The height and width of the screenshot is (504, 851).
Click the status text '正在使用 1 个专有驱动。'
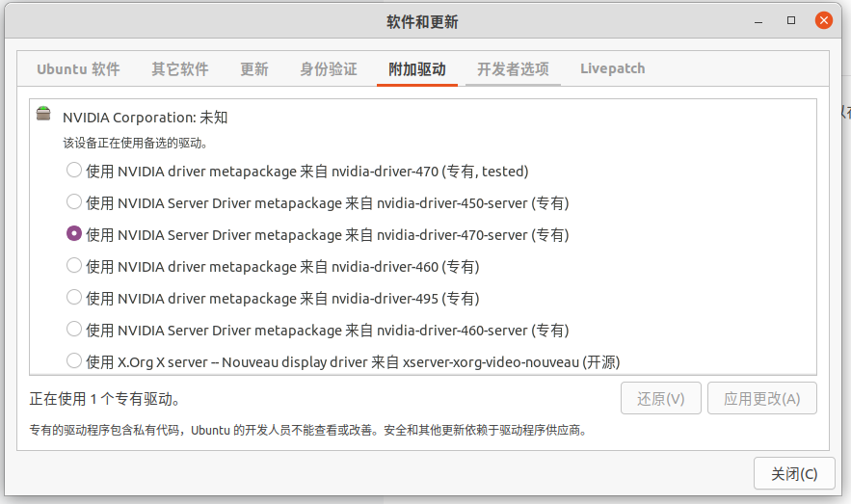(x=104, y=399)
